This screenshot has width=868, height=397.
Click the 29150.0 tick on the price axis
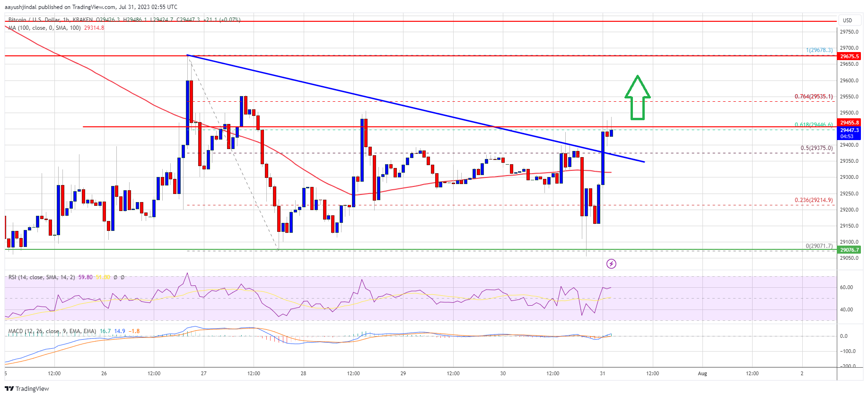(x=849, y=226)
